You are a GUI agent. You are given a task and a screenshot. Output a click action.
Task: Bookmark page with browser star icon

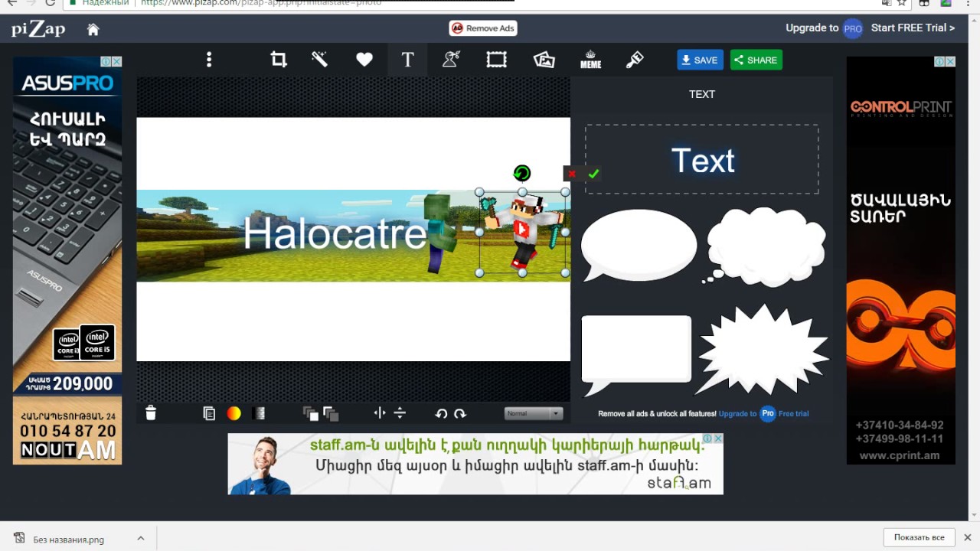click(x=902, y=3)
